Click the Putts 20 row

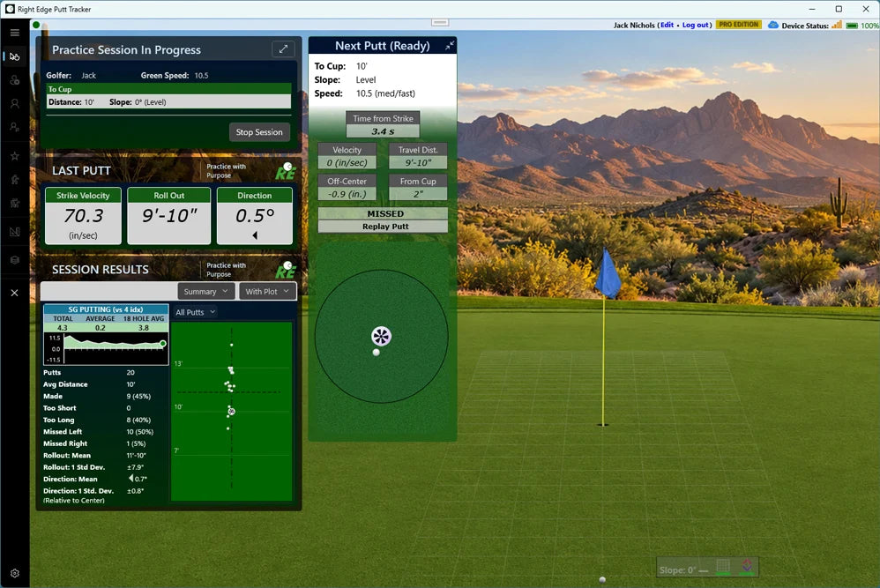[x=104, y=373]
